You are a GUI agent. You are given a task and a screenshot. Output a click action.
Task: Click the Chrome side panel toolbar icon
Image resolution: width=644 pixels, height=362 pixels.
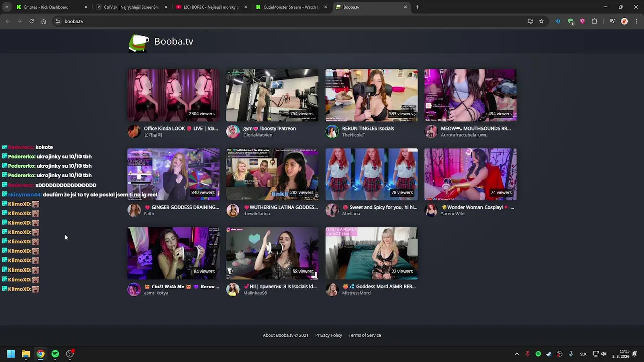click(x=612, y=21)
